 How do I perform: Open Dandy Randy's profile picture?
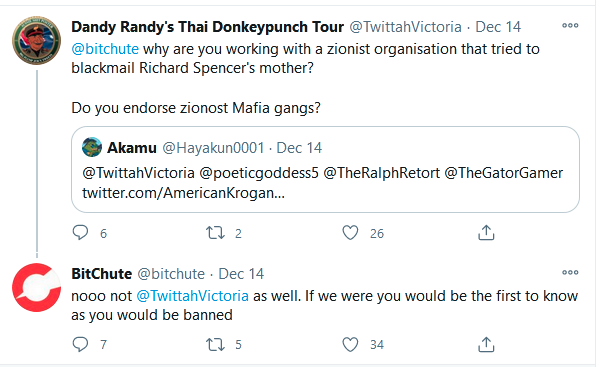(37, 40)
